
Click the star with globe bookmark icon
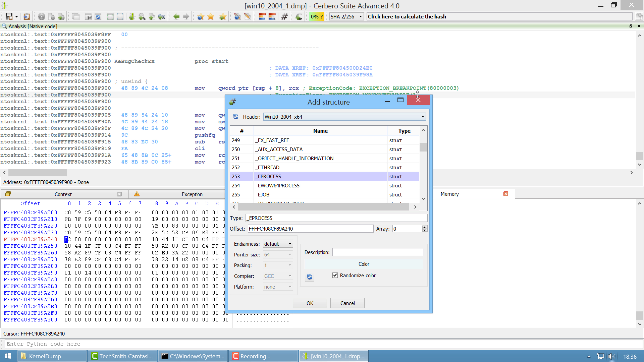coord(201,16)
